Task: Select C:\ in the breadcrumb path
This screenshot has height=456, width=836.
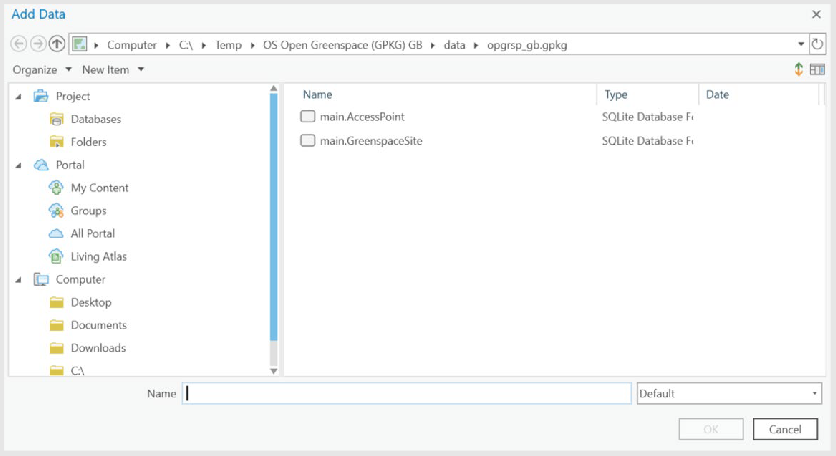Action: click(x=186, y=45)
